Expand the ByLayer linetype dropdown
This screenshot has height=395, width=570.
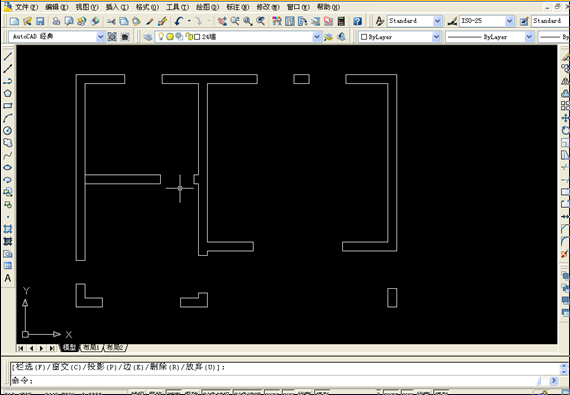529,37
